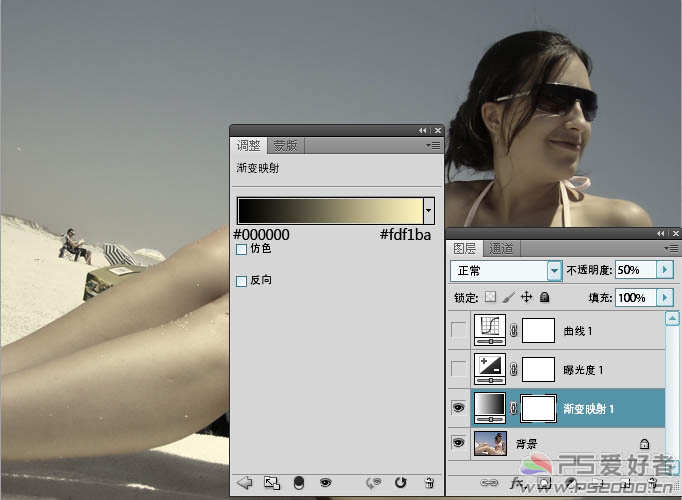This screenshot has height=500, width=682.
Task: Reset adjustment to defaults icon
Action: (401, 483)
